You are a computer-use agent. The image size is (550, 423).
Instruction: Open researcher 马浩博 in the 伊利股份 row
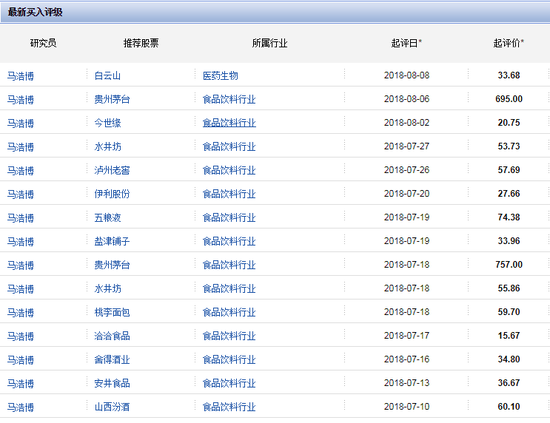pos(21,194)
